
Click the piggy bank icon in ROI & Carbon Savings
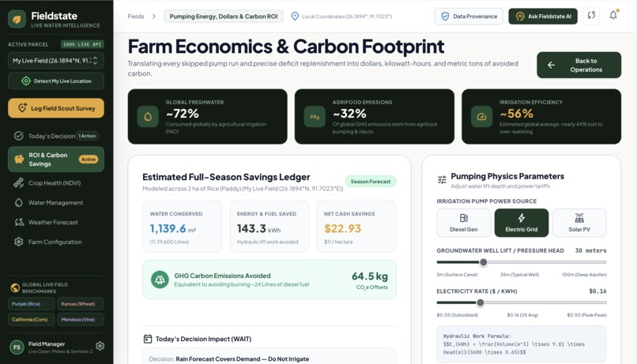coord(19,159)
